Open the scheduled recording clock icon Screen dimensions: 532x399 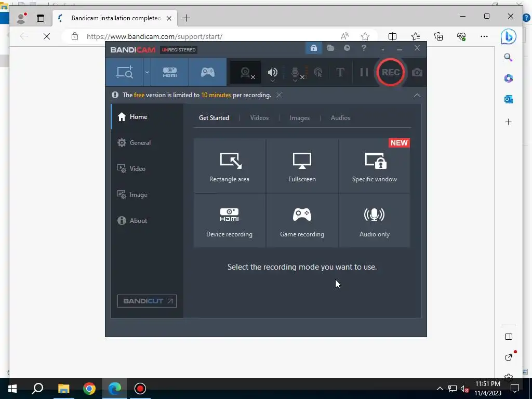point(347,48)
